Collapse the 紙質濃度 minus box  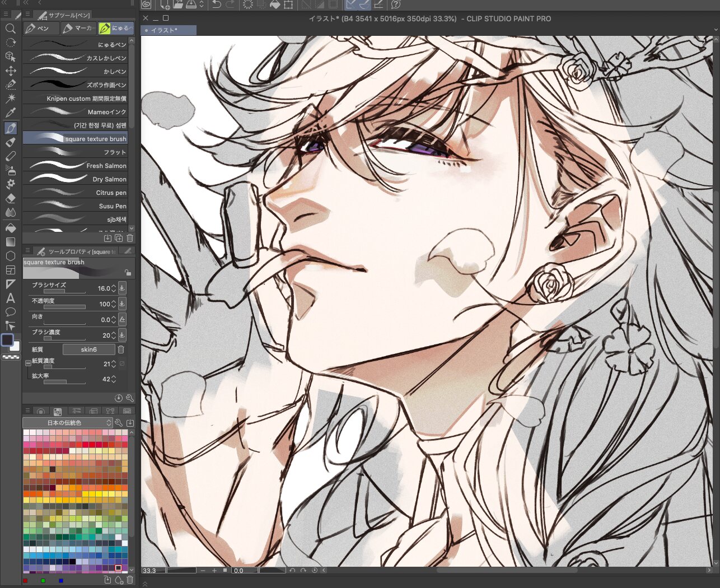[27, 363]
